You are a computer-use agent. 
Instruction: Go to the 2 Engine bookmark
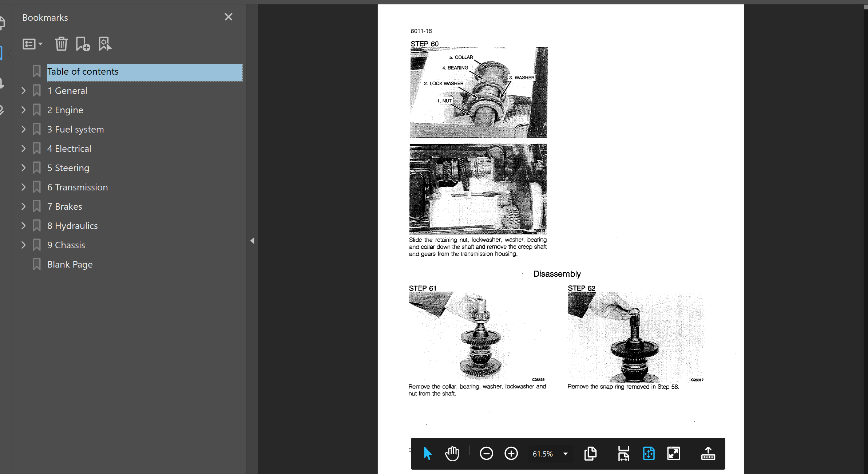(x=65, y=110)
